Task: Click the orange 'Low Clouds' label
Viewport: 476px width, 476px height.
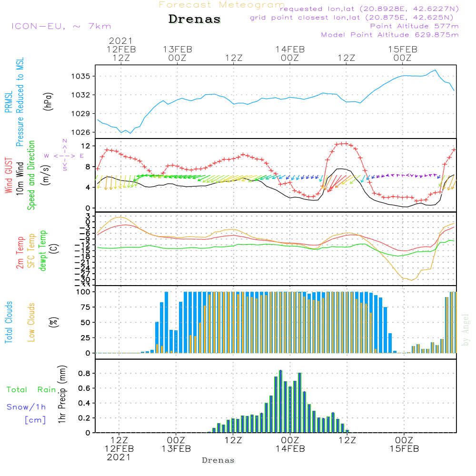Action: [x=31, y=322]
